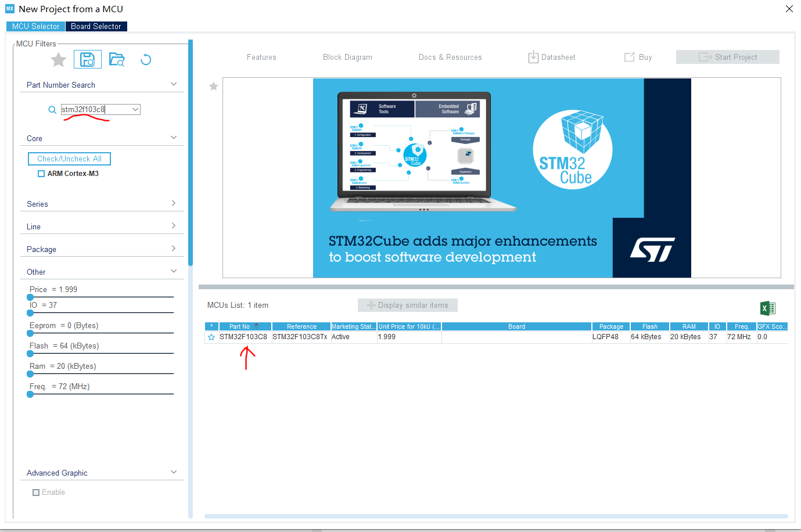
Task: Sort by Freq. column header
Action: point(742,326)
